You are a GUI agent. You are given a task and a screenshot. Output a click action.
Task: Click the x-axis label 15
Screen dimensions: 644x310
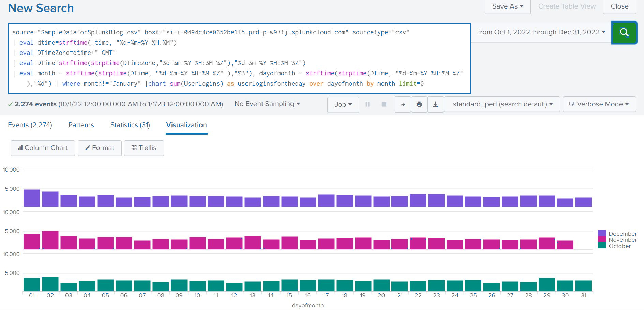click(x=289, y=295)
